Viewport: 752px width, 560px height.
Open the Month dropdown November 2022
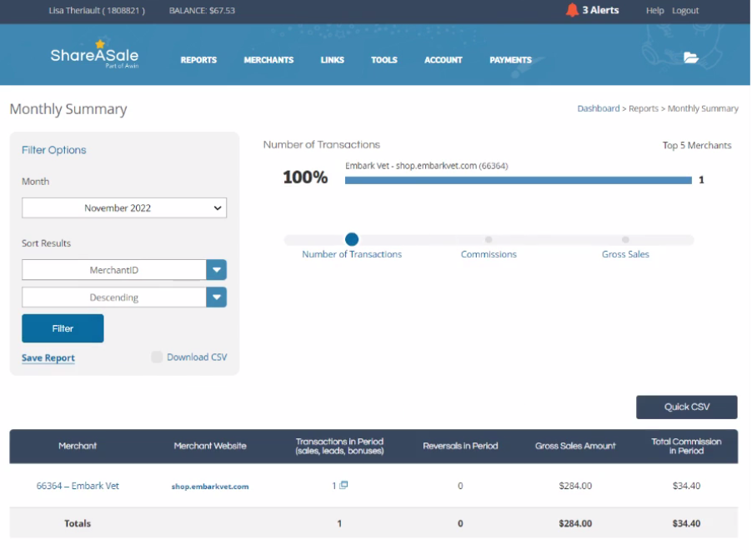point(124,208)
